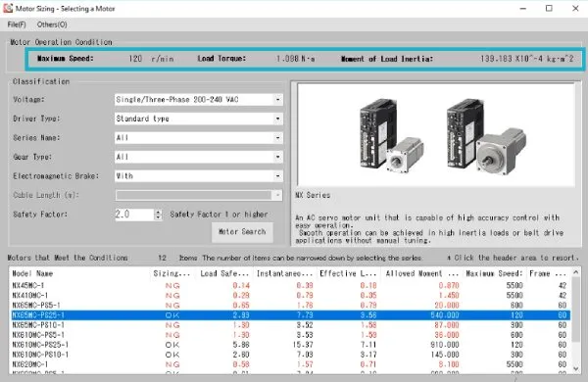Click the results list scrollbar thumb
The height and width of the screenshot is (382, 588).
576,310
